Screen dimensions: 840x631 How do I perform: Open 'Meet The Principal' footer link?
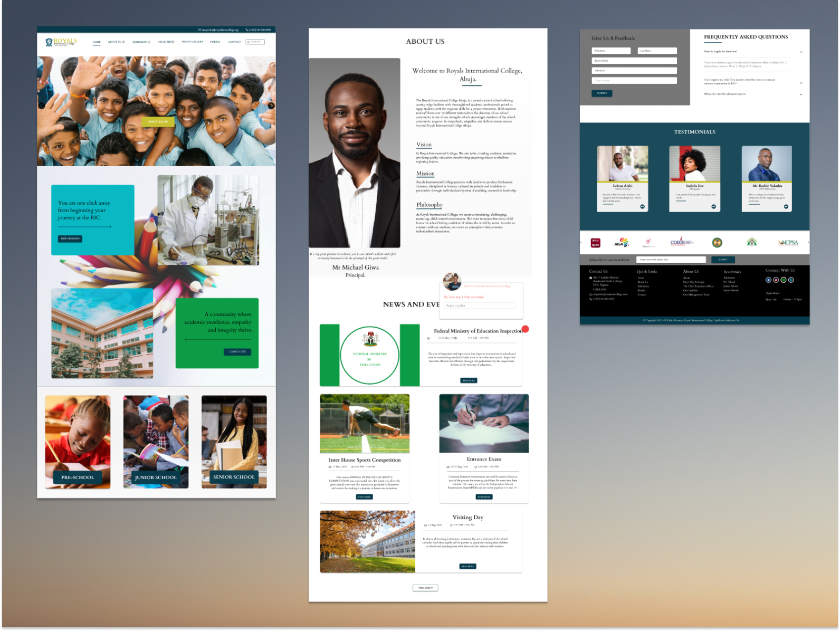click(x=694, y=282)
